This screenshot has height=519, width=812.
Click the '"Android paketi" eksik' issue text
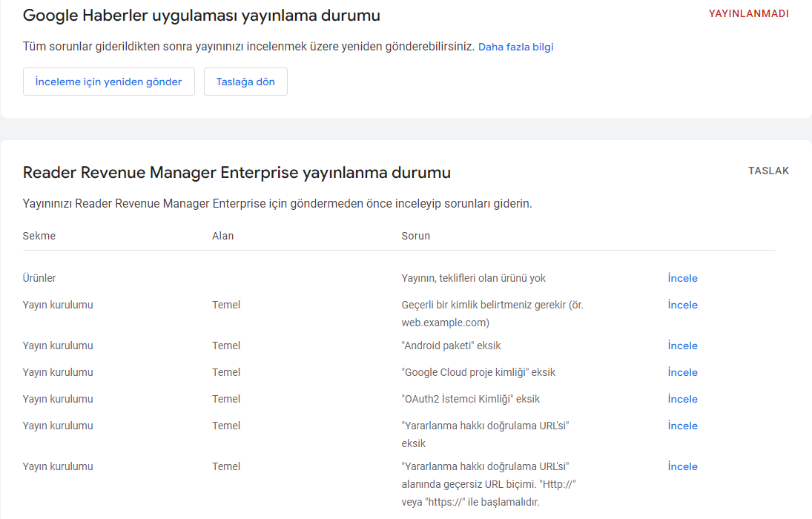point(451,346)
